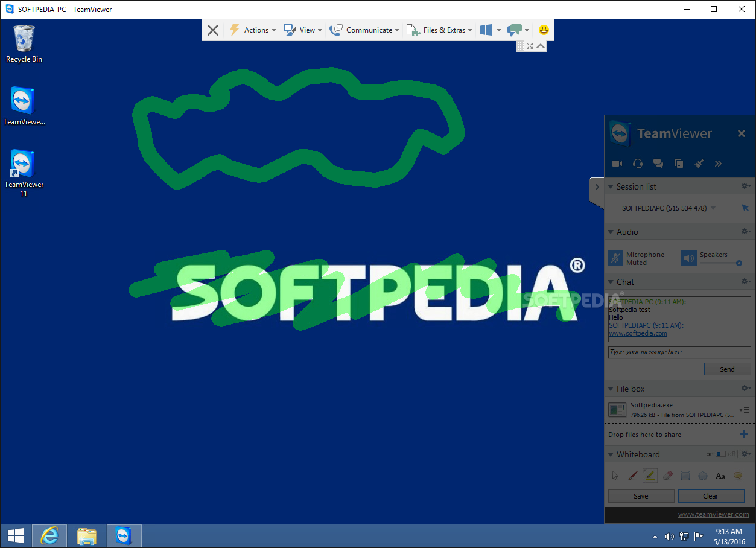Show hidden tray icons arrow
The width and height of the screenshot is (756, 548).
[655, 536]
